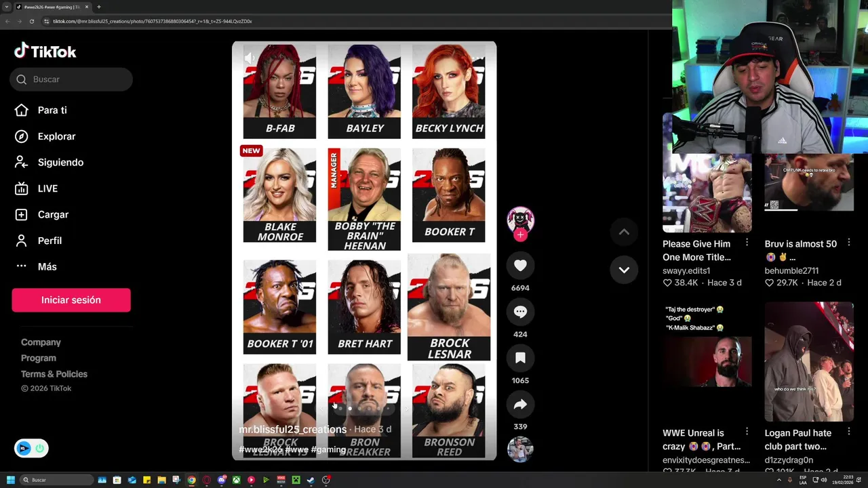Close the TikTok browser tab
Screen dimensions: 868x488
87,7
